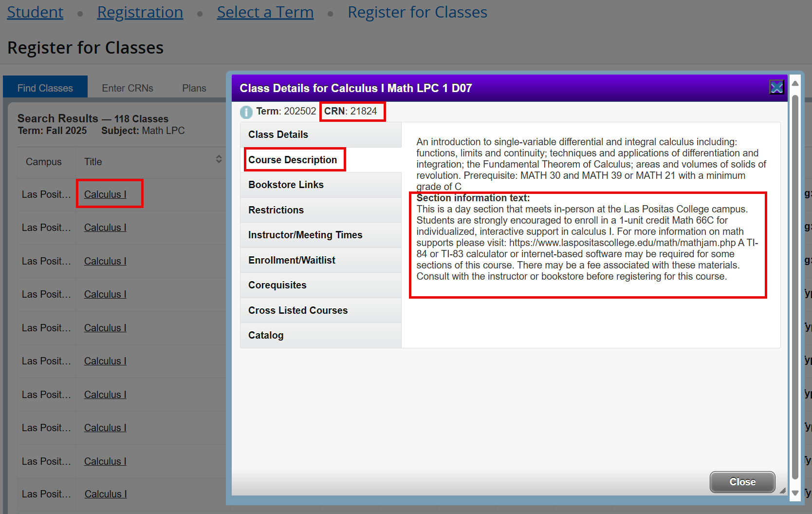812x514 pixels.
Task: Open the Student breadcrumb link
Action: (x=35, y=12)
